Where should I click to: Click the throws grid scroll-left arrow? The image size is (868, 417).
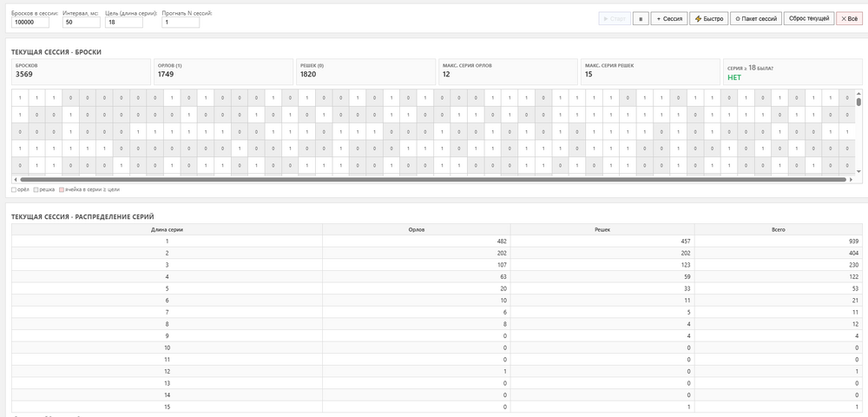click(15, 180)
